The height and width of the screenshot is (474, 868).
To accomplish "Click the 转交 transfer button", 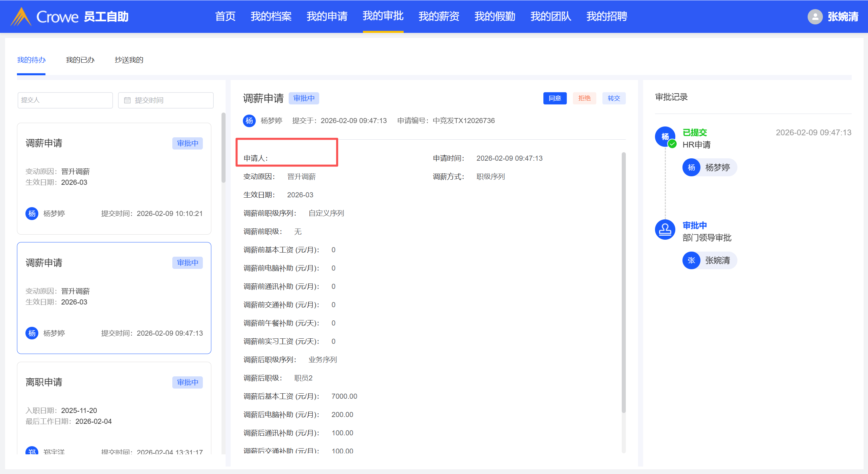I will pos(614,98).
